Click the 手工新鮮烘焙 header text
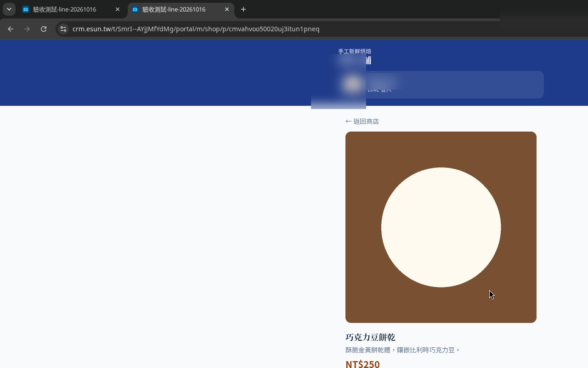The width and height of the screenshot is (588, 368). (x=355, y=52)
